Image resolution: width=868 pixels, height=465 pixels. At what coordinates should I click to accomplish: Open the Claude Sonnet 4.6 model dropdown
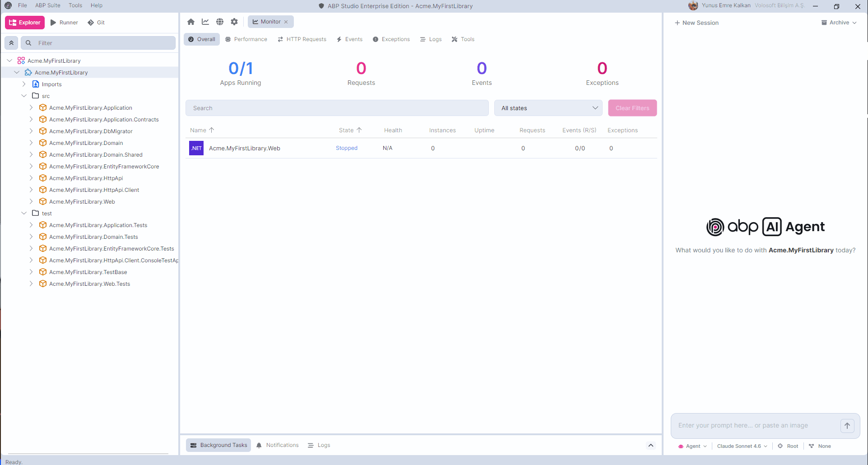[742, 446]
